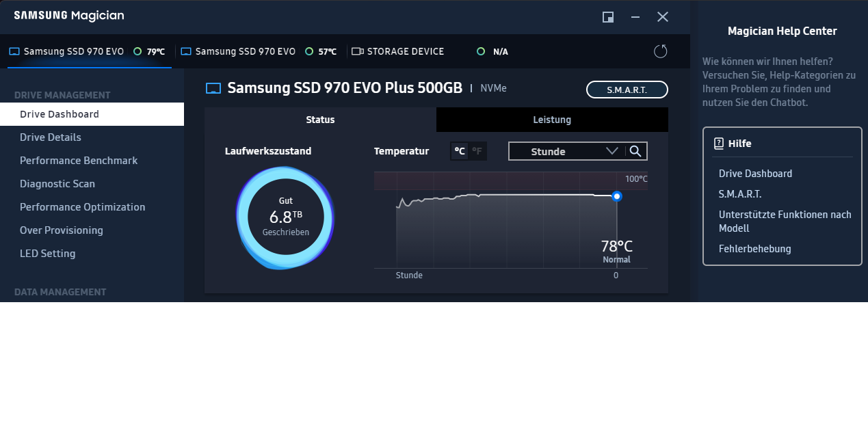868x443 pixels.
Task: Click the Laufwerkszustand label
Action: pos(268,151)
